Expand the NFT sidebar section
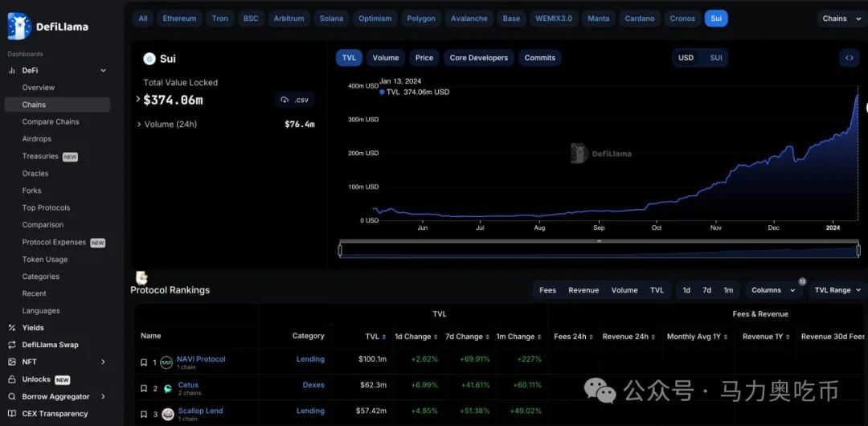 click(103, 362)
